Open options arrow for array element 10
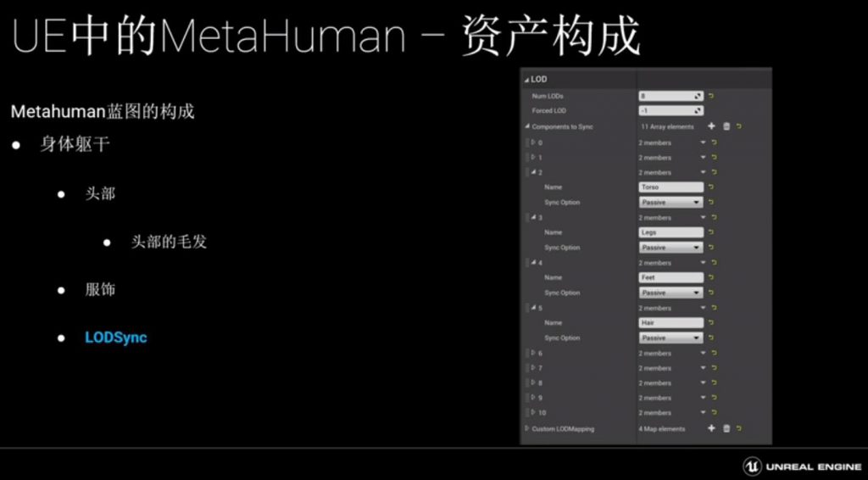The height and width of the screenshot is (480, 868). point(703,412)
